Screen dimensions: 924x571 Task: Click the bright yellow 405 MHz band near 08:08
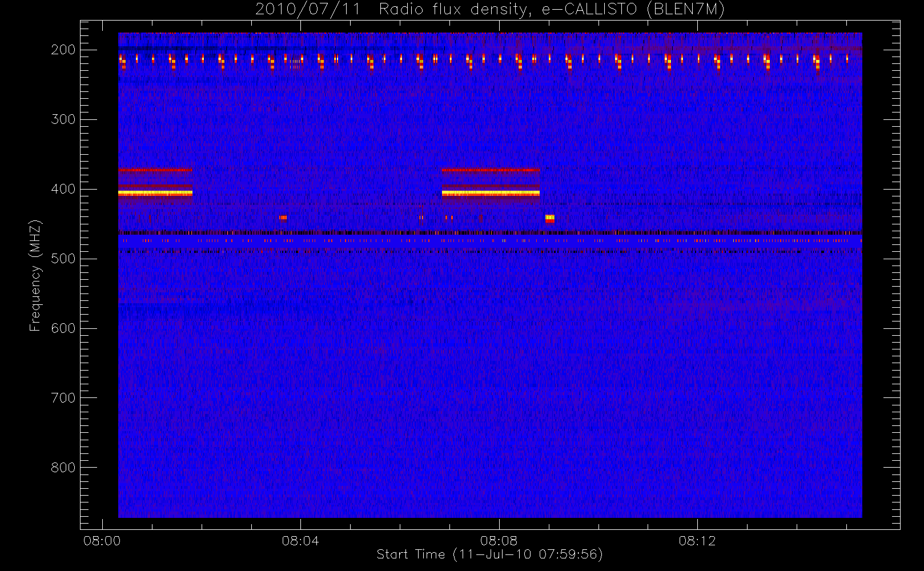click(491, 194)
